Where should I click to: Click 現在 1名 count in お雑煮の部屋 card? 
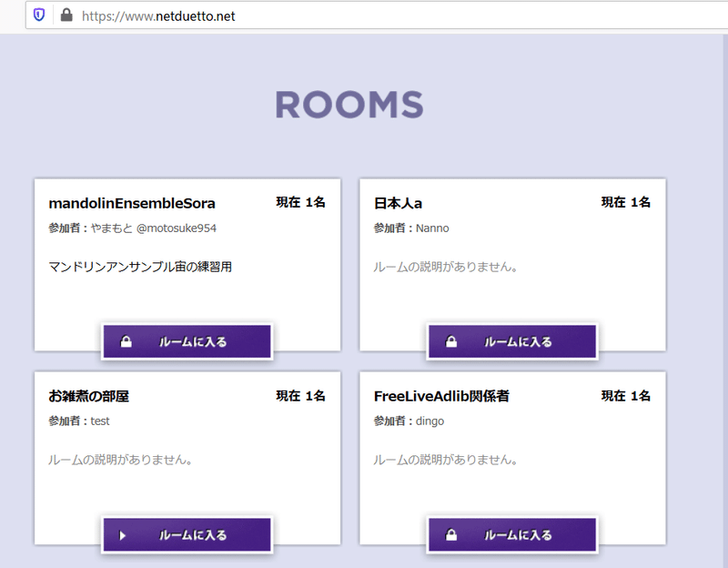300,396
